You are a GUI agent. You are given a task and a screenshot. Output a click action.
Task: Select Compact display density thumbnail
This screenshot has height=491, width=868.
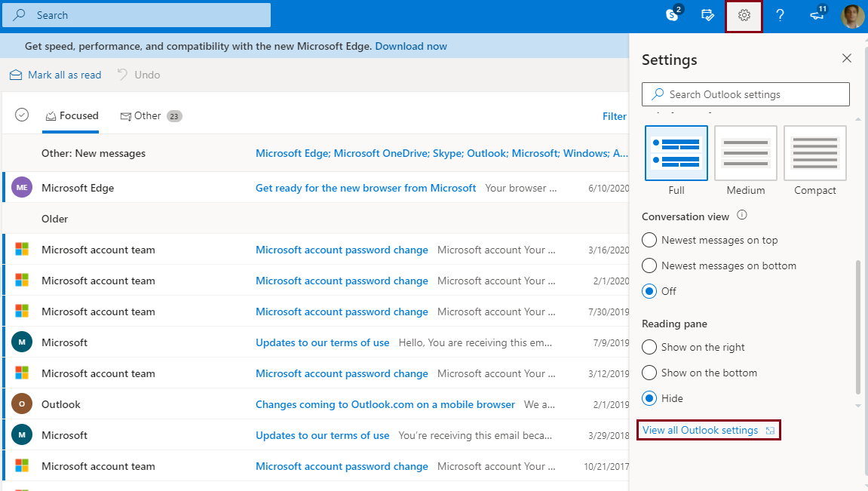pyautogui.click(x=815, y=153)
